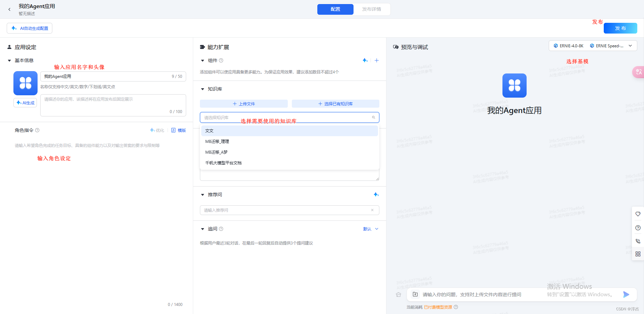Focus the application name field 我的Agent应用
The width and height of the screenshot is (644, 314).
113,76
